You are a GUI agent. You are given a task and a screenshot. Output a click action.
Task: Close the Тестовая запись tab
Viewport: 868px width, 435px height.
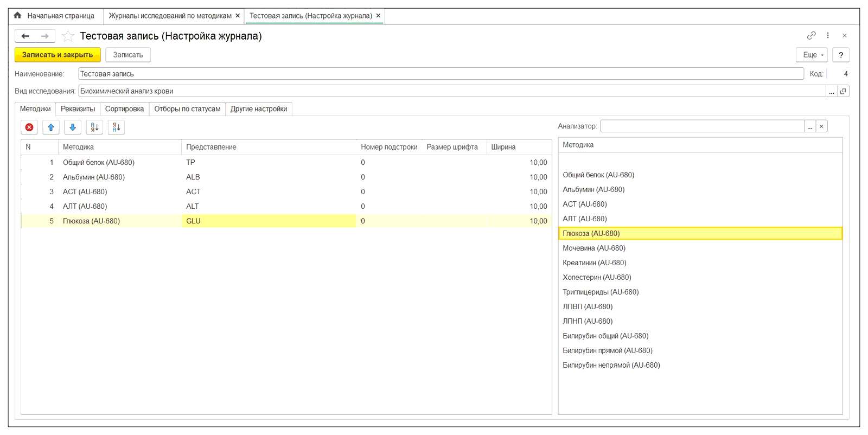coord(378,16)
